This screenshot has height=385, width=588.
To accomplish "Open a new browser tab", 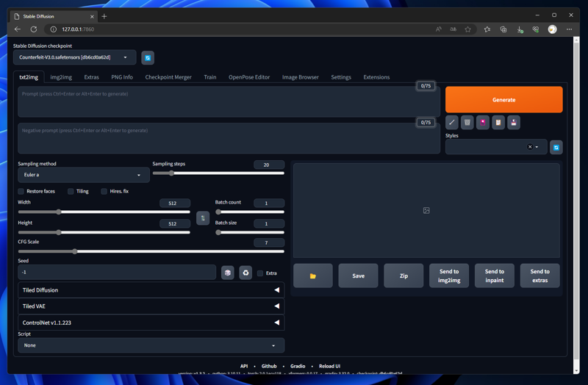I will pos(104,16).
